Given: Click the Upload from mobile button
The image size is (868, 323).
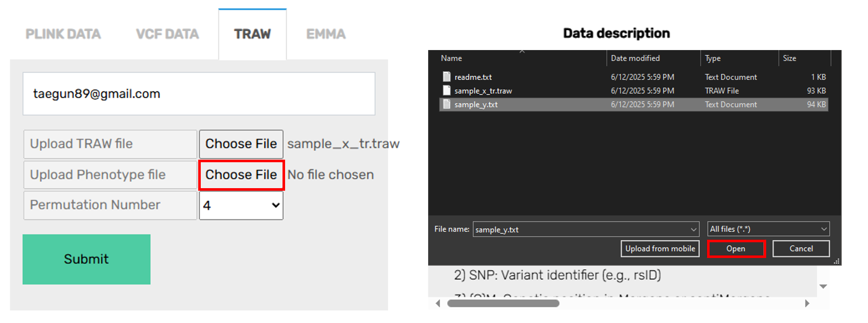Looking at the screenshot, I should click(660, 249).
